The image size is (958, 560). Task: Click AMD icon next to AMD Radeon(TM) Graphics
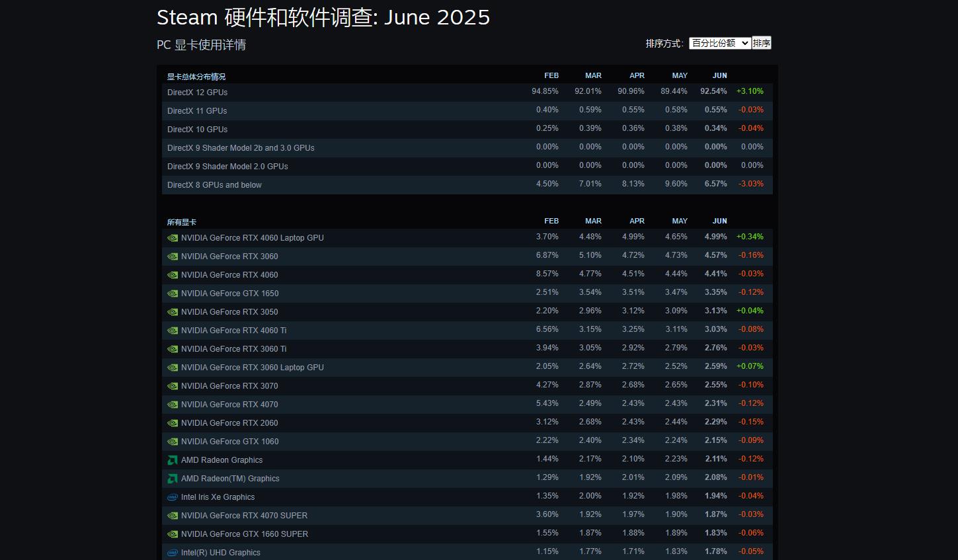point(173,479)
